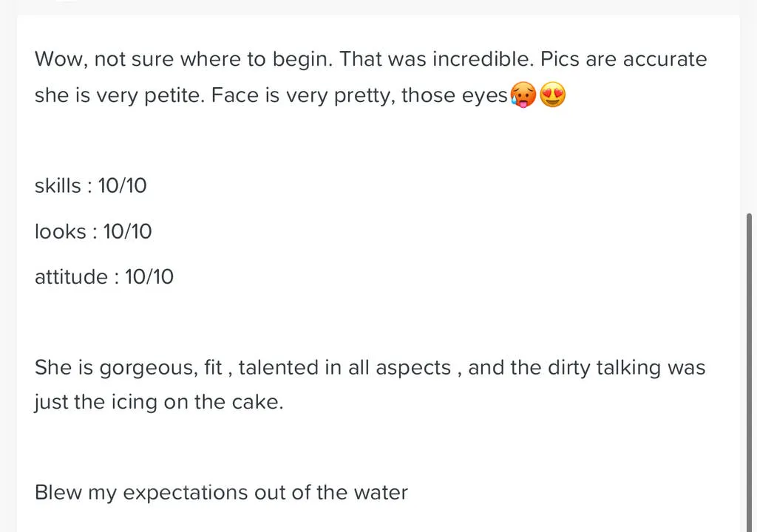757x532 pixels.
Task: Click the "Pics are accurate" text
Action: (x=624, y=59)
